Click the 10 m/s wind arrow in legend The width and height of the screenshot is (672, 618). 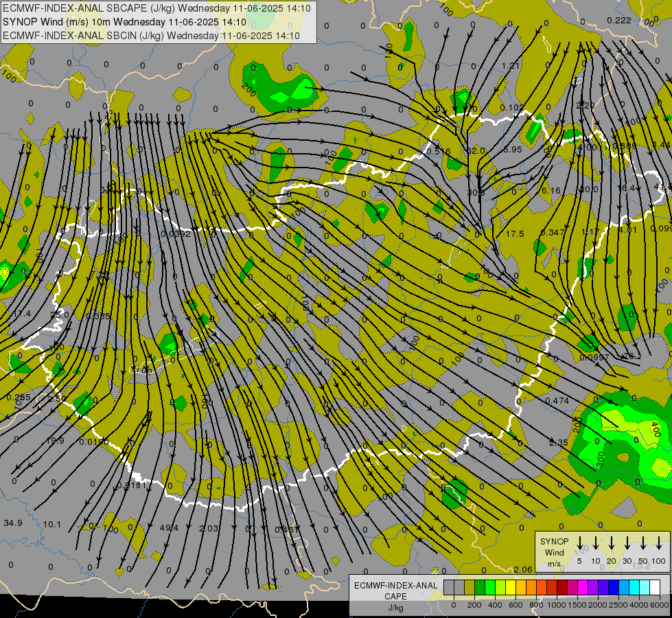596,542
